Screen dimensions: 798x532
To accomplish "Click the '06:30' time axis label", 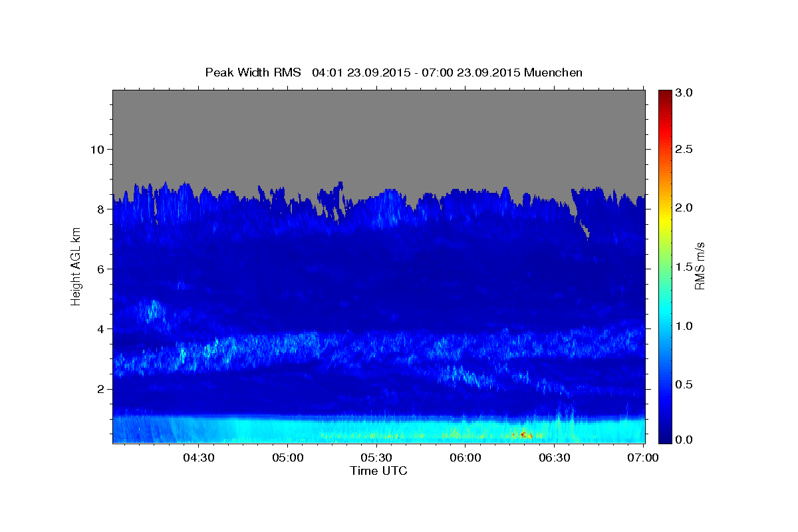I will tap(555, 458).
